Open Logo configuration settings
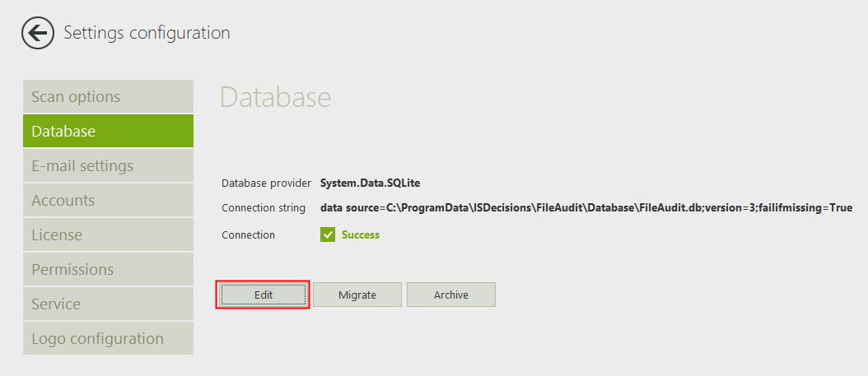Viewport: 868px width, 376px height. tap(108, 339)
